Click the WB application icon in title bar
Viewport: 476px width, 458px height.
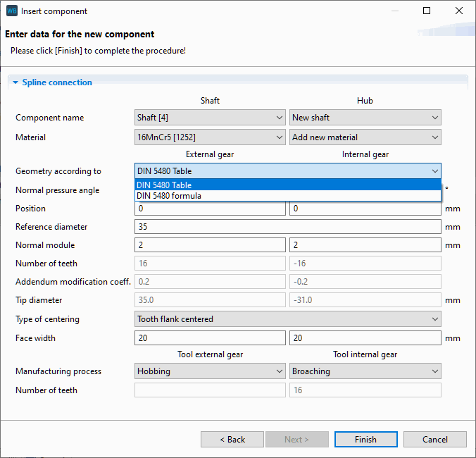11,11
